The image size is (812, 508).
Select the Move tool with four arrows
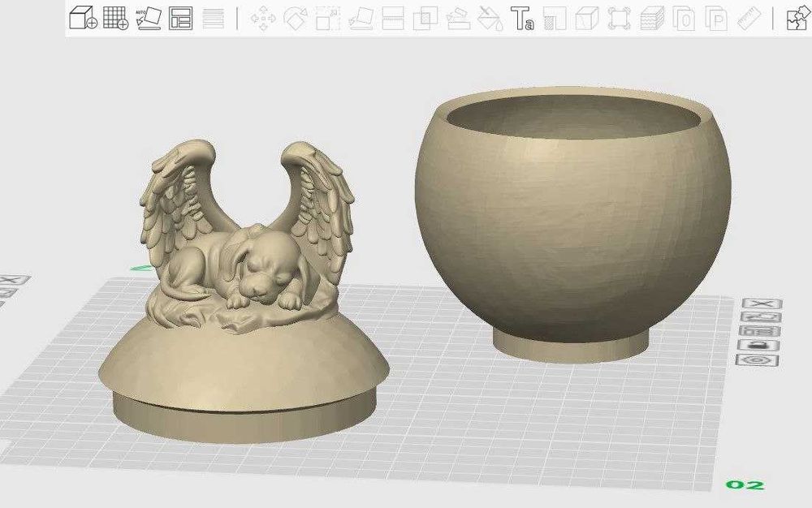[x=263, y=18]
